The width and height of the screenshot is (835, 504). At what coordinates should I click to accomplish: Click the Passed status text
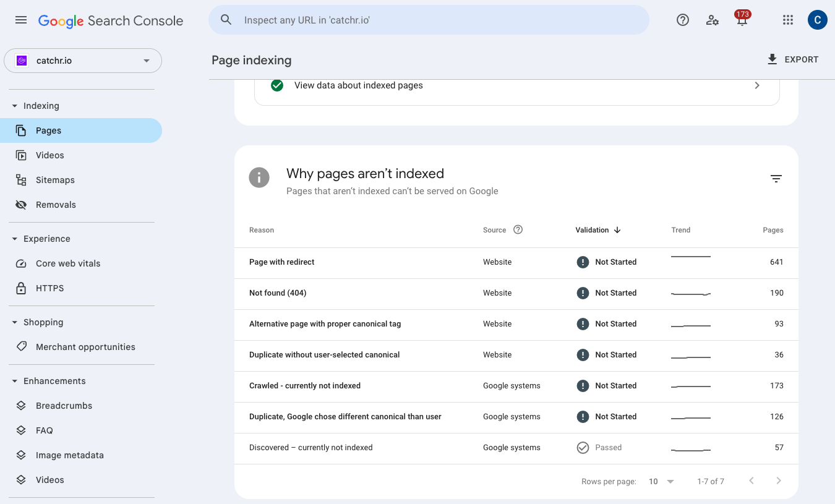click(x=609, y=448)
